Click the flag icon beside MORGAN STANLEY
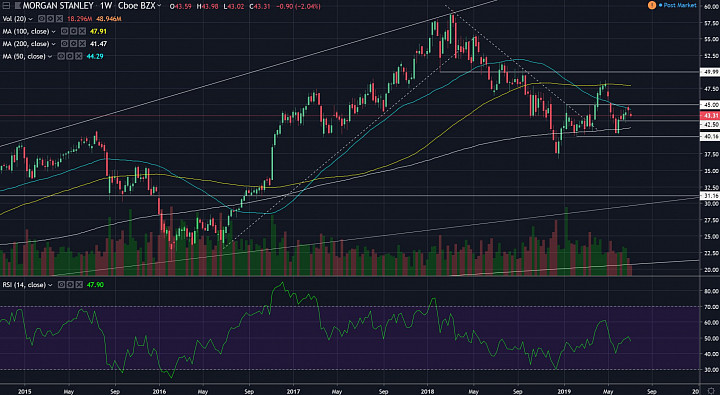This screenshot has height=395, width=720. 18,6
